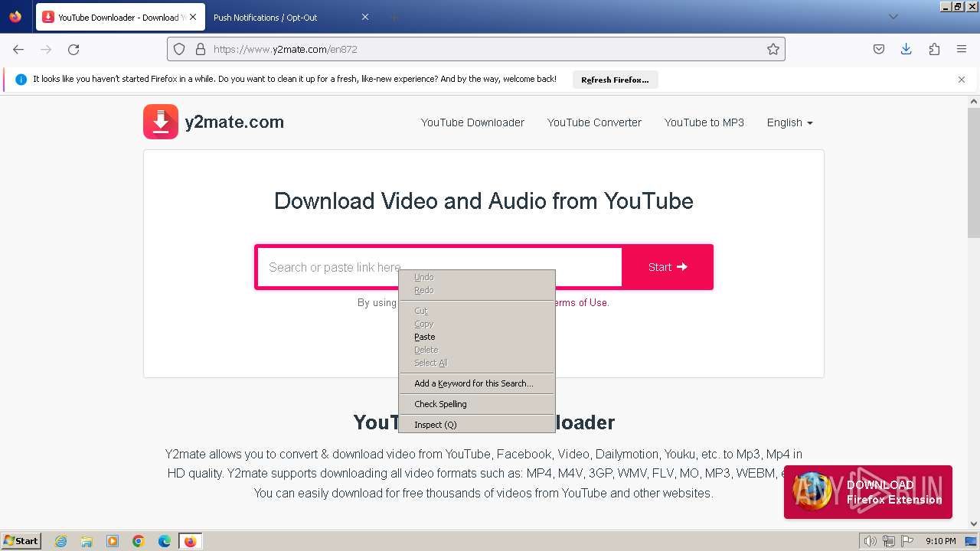The width and height of the screenshot is (980, 551).
Task: Click Refresh Firefox button
Action: pyautogui.click(x=615, y=80)
